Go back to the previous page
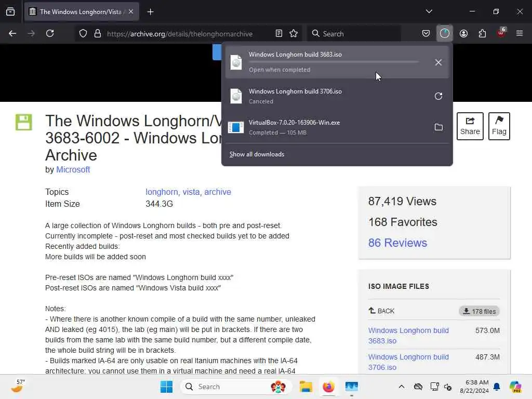532x399 pixels. coord(12,33)
